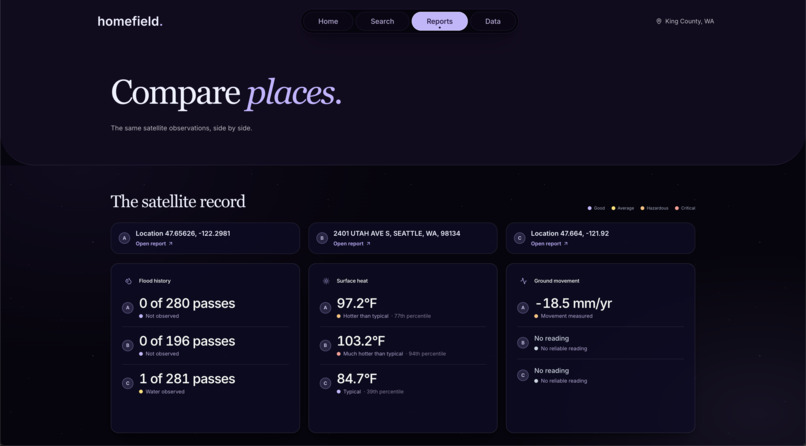Click the Ground movement heading
This screenshot has width=806, height=446.
tap(557, 281)
